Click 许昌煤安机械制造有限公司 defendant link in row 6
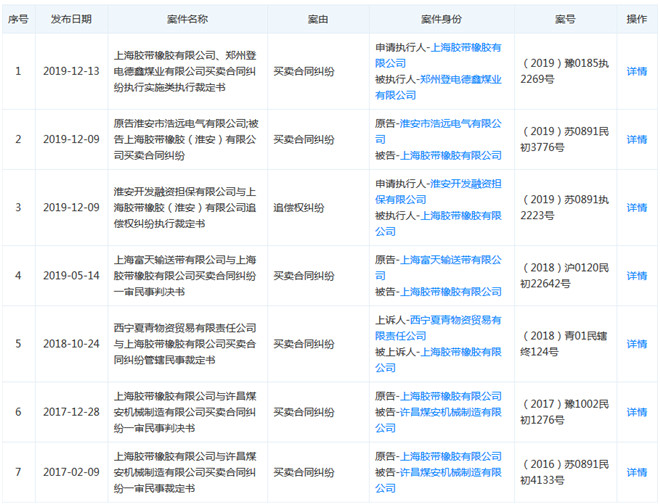 coord(438,420)
